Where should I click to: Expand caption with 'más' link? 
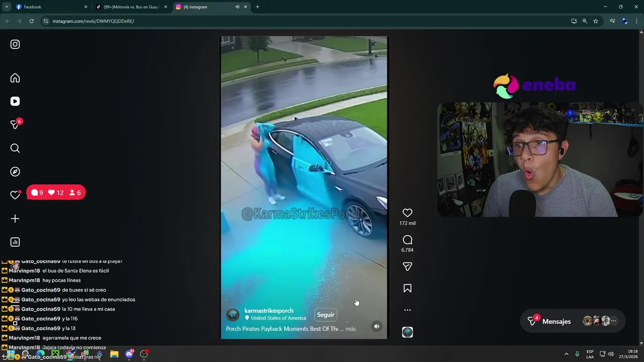coord(351,329)
